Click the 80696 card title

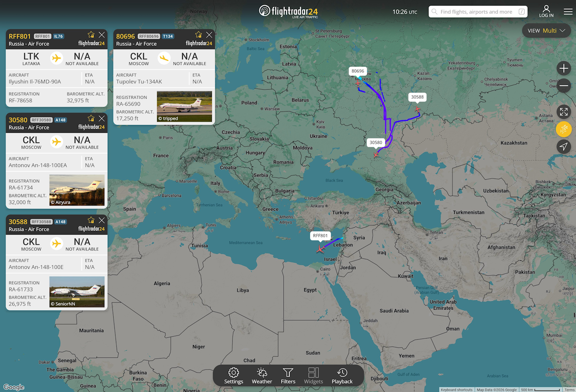(x=126, y=36)
